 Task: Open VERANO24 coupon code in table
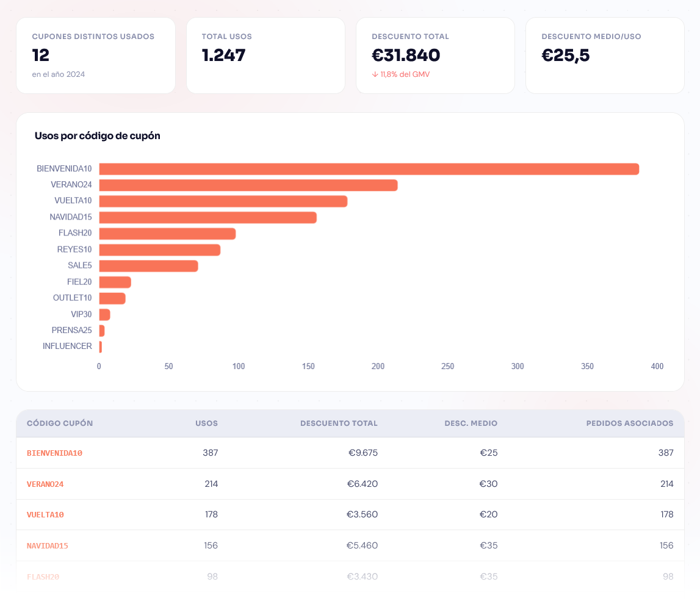(45, 484)
